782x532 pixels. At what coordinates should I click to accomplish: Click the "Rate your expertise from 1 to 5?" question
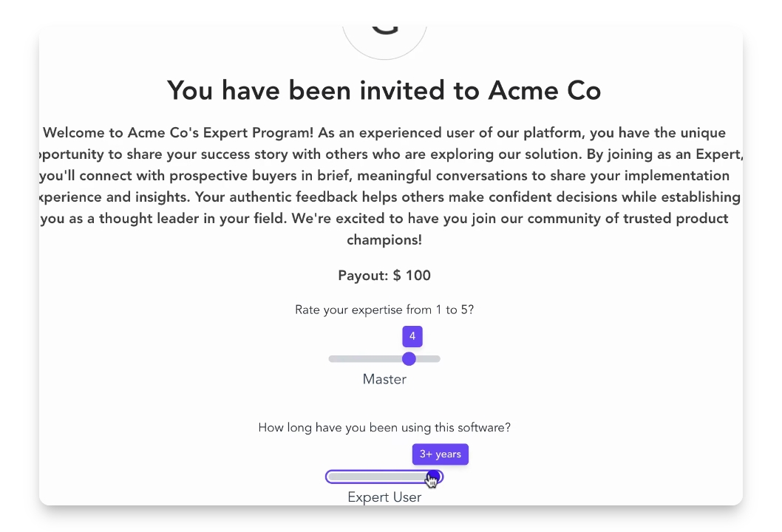(x=384, y=310)
